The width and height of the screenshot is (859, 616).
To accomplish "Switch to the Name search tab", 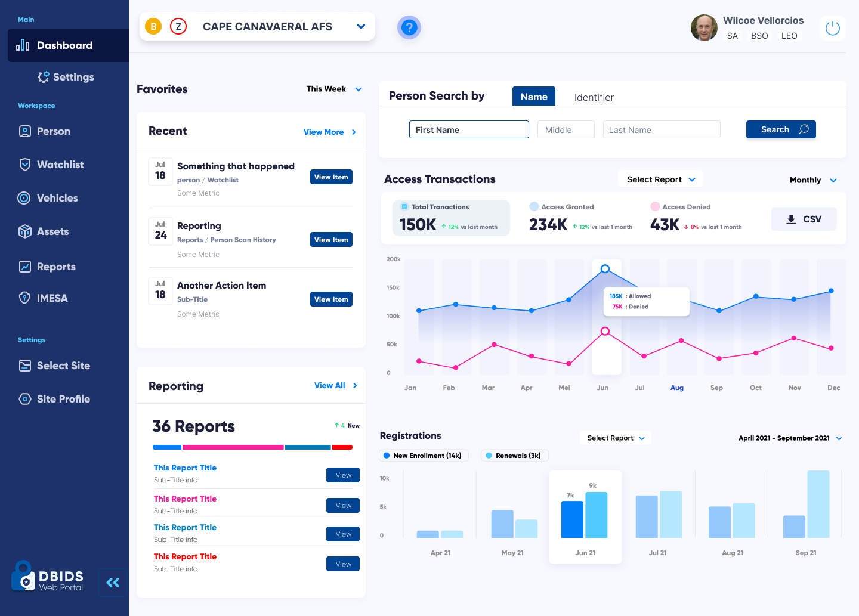I will 534,97.
